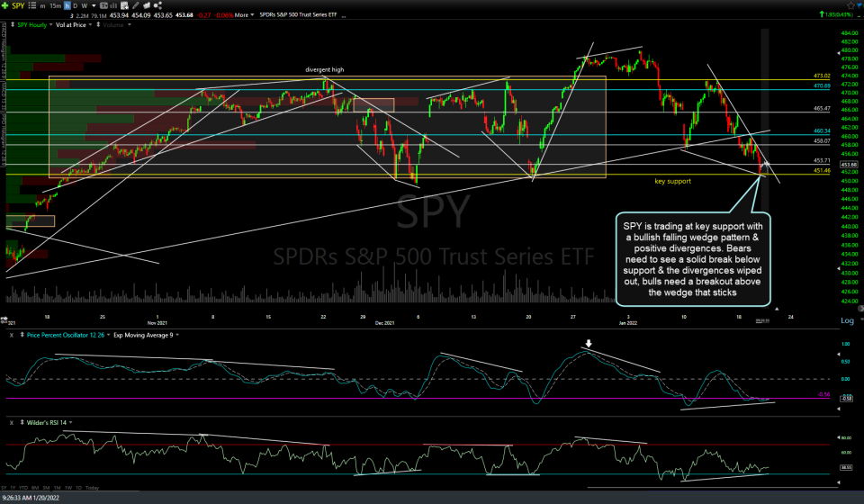Click the 'key support' annotation text
This screenshot has height=504, width=864.
(672, 181)
